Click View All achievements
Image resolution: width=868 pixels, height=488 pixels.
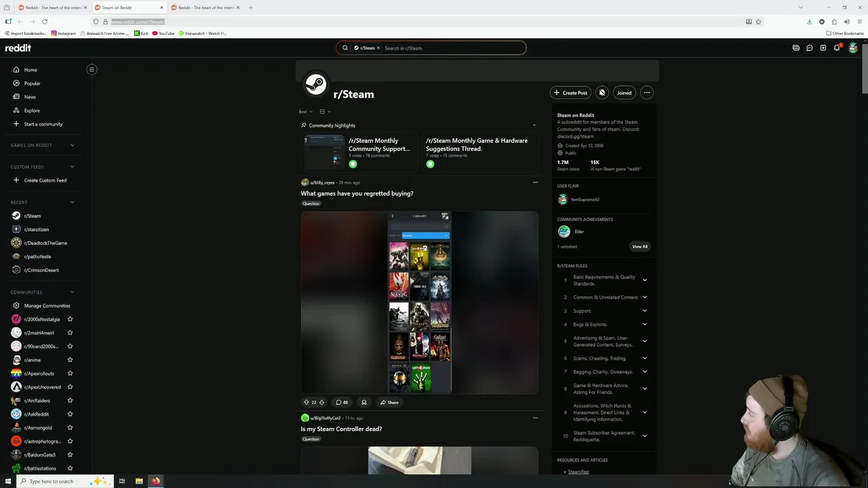tap(639, 247)
